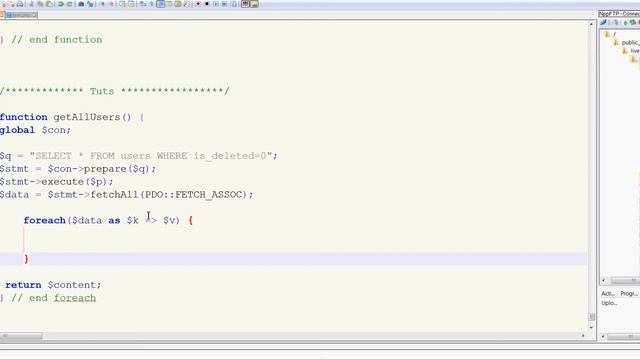Click the "global $con;" line
The height and width of the screenshot is (360, 640).
coord(36,130)
